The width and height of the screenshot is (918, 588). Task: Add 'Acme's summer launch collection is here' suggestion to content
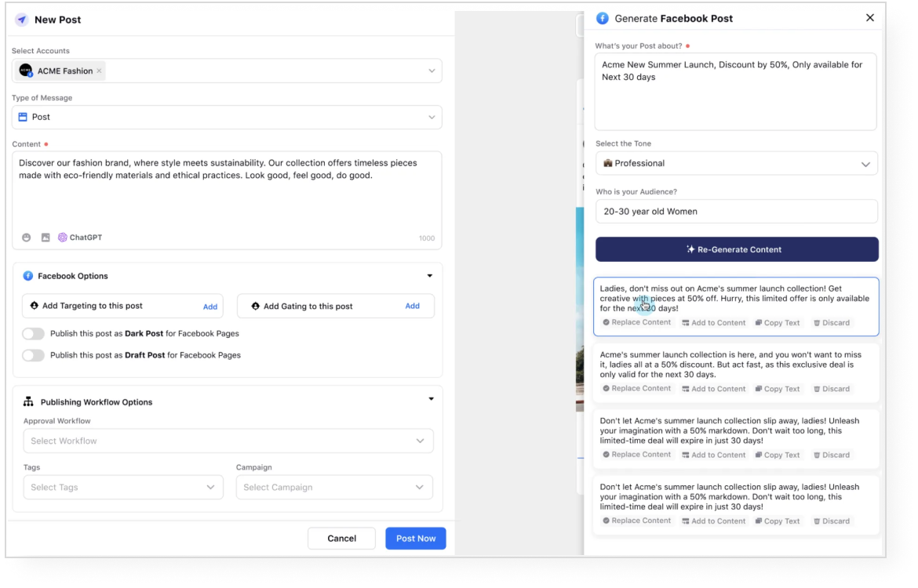pos(714,389)
